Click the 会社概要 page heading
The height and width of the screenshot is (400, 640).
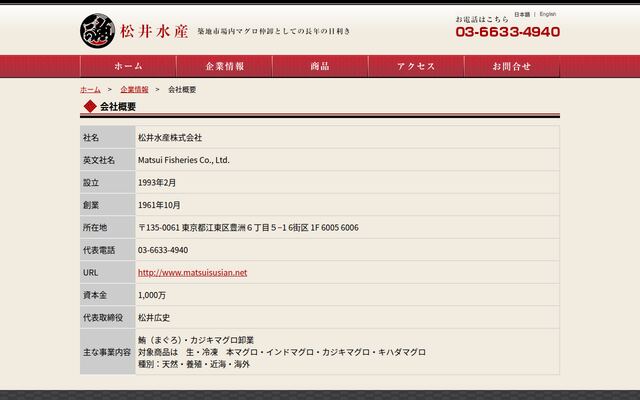(x=118, y=107)
